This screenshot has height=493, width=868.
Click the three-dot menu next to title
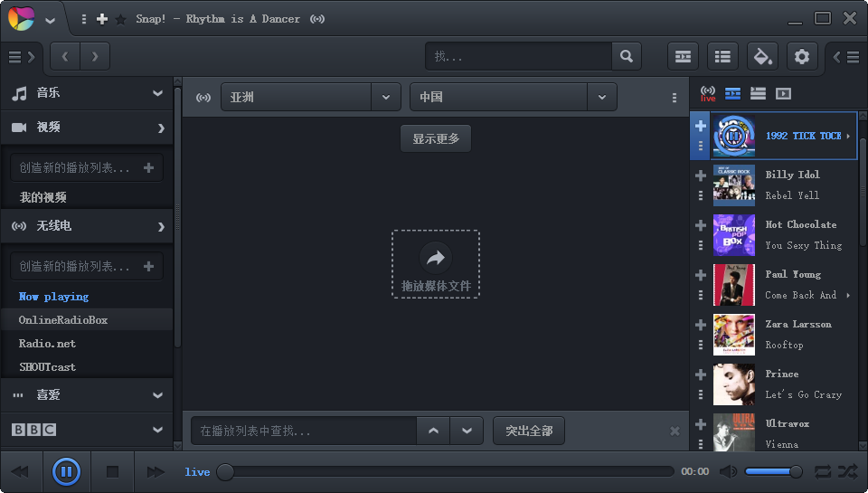pos(83,19)
